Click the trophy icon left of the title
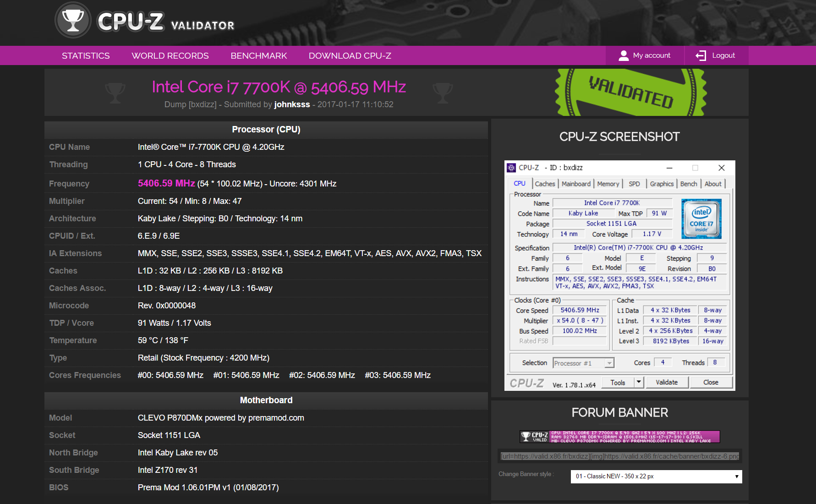816x504 pixels. (x=115, y=93)
